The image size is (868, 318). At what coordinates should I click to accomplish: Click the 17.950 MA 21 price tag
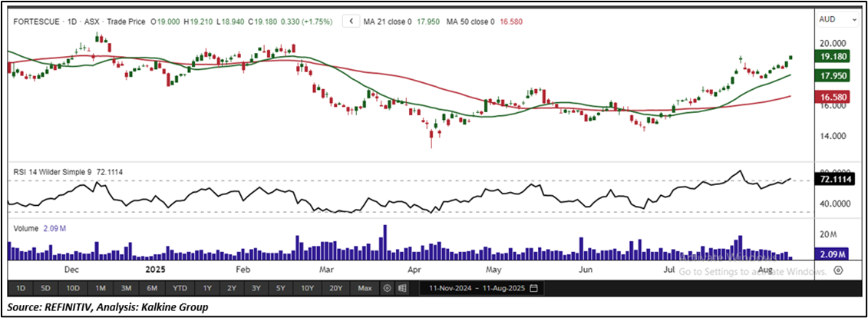click(x=831, y=75)
